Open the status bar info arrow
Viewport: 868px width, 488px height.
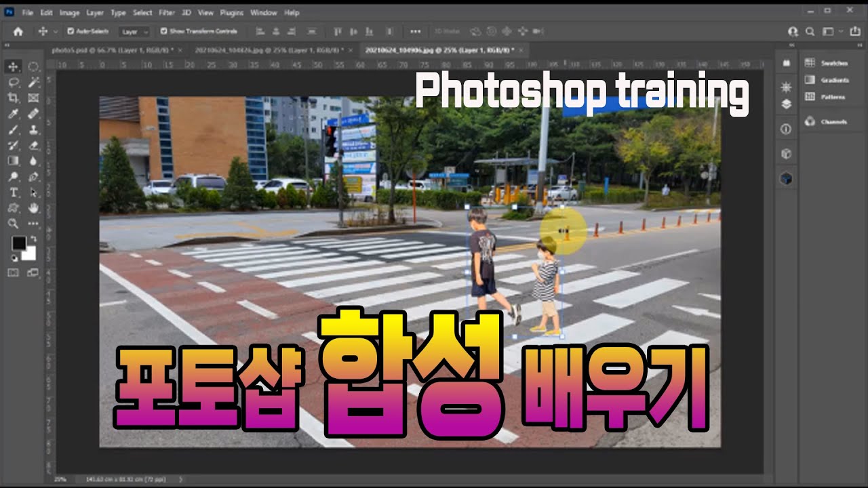[180, 479]
